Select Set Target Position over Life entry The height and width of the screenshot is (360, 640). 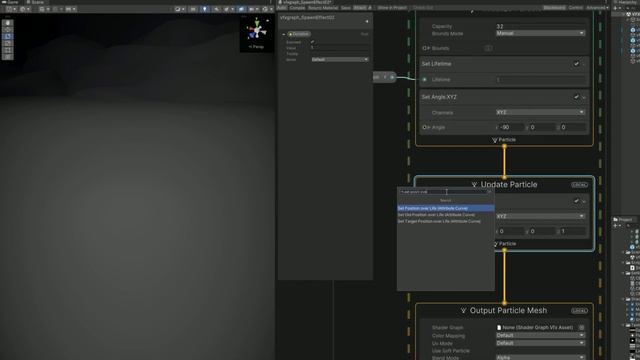[x=446, y=221]
